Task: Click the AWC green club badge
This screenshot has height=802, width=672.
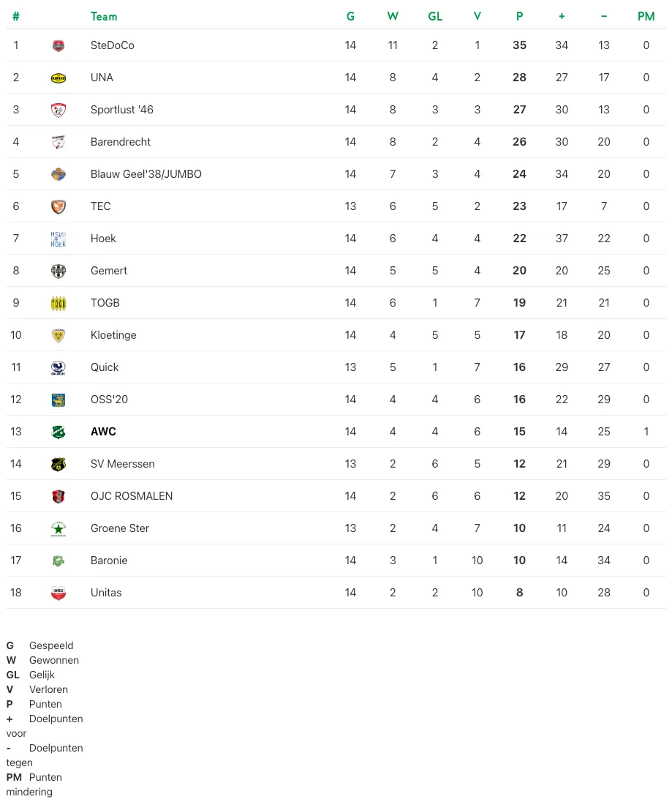Action: click(58, 432)
